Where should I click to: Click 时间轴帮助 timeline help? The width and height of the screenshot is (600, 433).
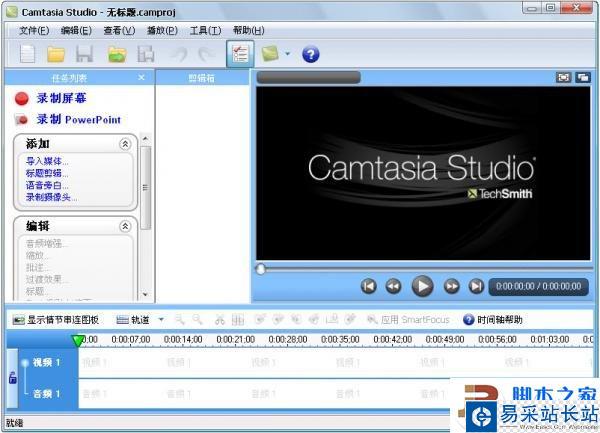(493, 320)
